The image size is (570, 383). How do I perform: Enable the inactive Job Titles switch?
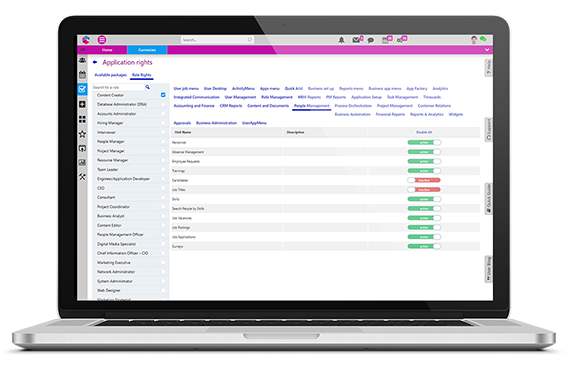(x=424, y=190)
